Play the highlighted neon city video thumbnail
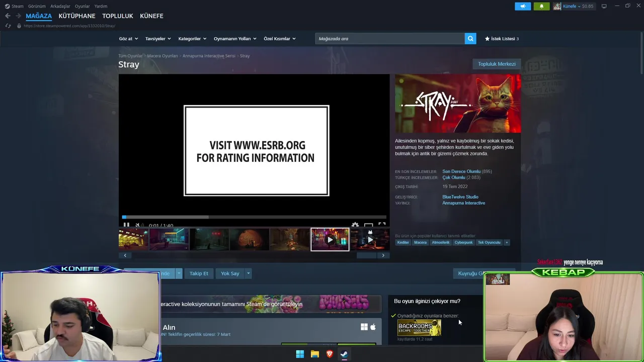The width and height of the screenshot is (644, 362). pos(330,239)
